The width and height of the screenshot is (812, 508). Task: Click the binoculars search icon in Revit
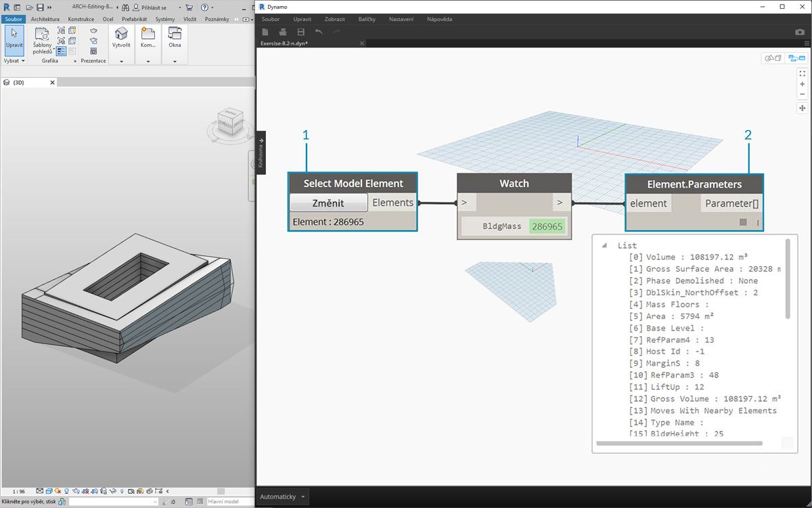[125, 7]
